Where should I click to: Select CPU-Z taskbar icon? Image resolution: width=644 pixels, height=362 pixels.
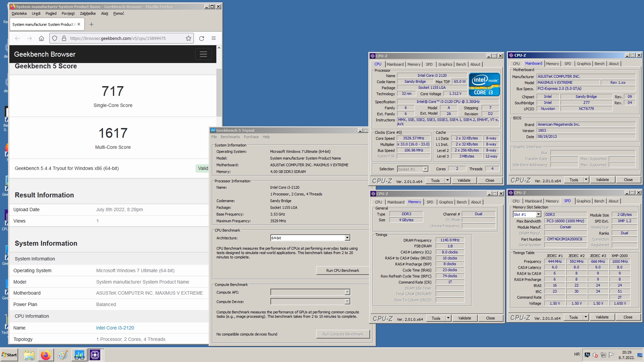[x=95, y=355]
